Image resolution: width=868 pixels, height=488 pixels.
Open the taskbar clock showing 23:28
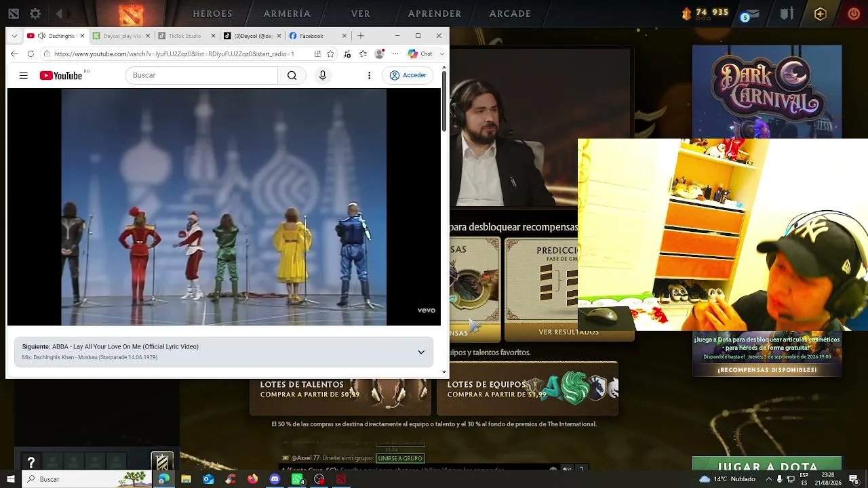coord(828,479)
